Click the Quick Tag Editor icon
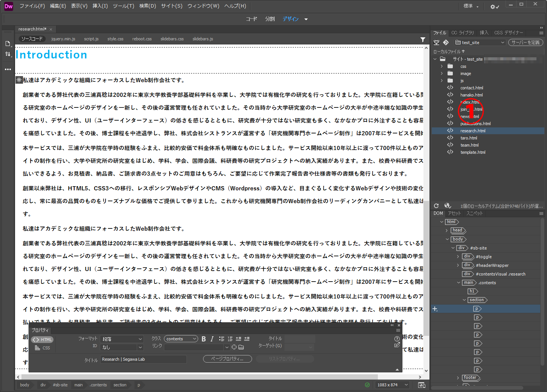 click(397, 345)
